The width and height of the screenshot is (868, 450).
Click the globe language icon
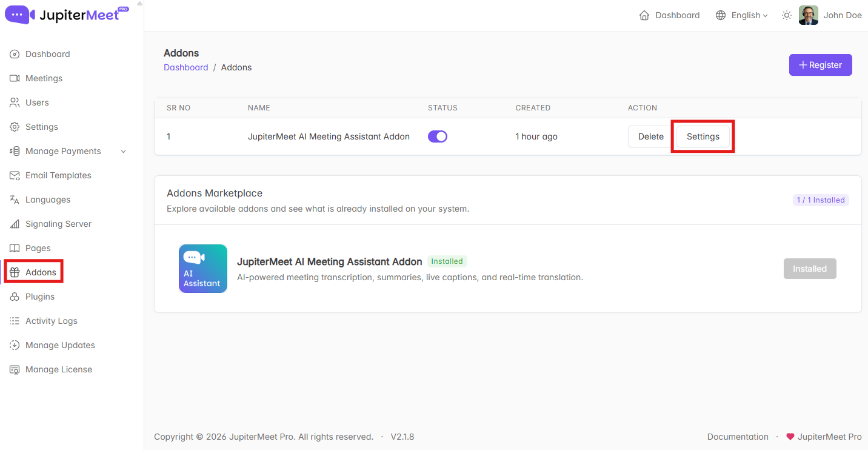pos(721,15)
